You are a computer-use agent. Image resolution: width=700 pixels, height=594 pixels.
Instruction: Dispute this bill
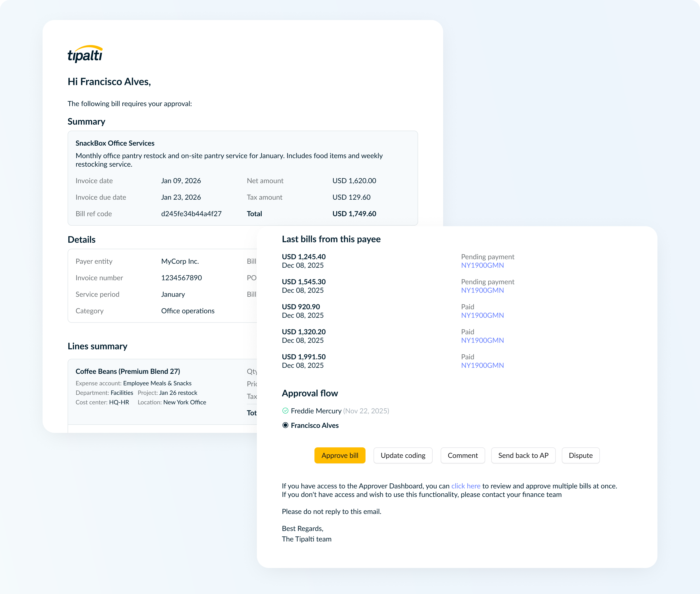[x=580, y=455]
